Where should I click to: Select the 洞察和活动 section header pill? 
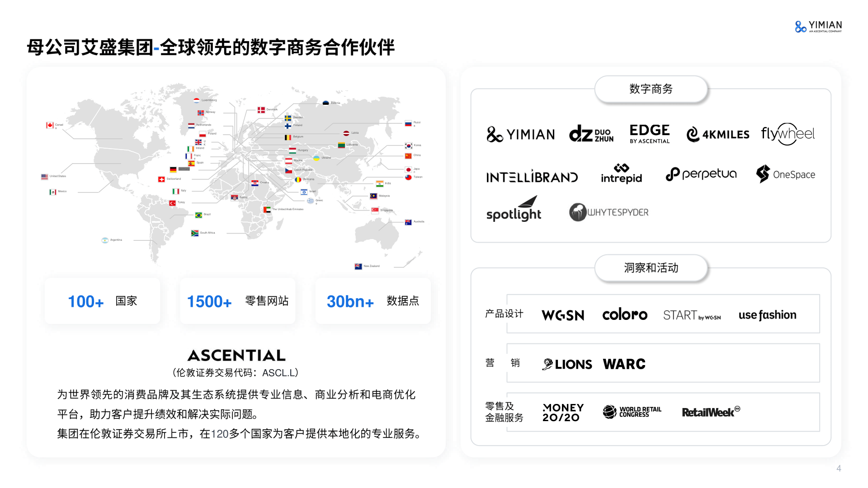(651, 268)
